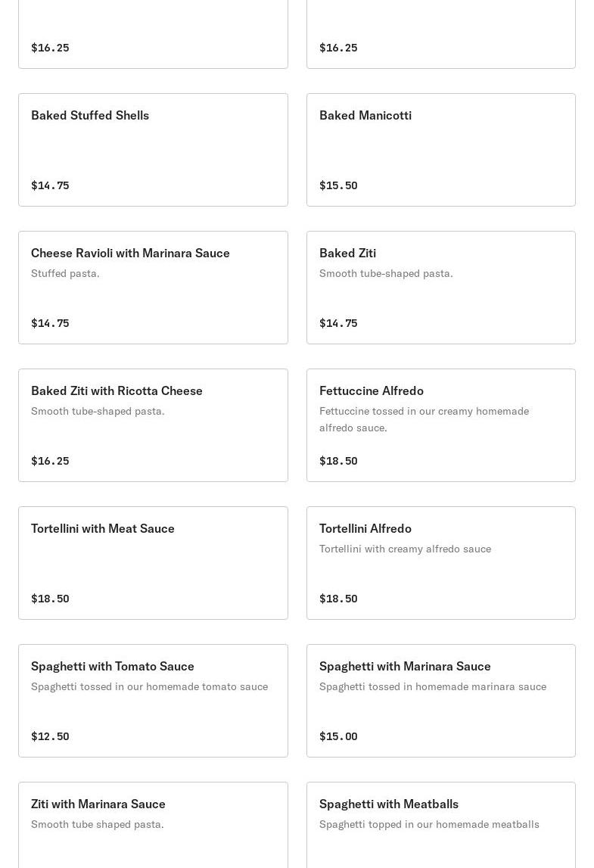Image resolution: width=594 pixels, height=868 pixels.
Task: Select Ziti with Marinara Sauce item
Action: (98, 804)
